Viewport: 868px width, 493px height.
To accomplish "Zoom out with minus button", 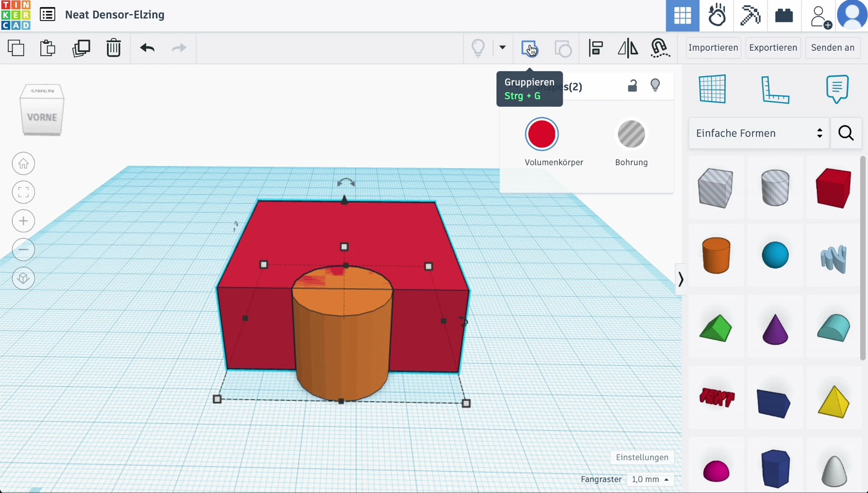I will (24, 249).
